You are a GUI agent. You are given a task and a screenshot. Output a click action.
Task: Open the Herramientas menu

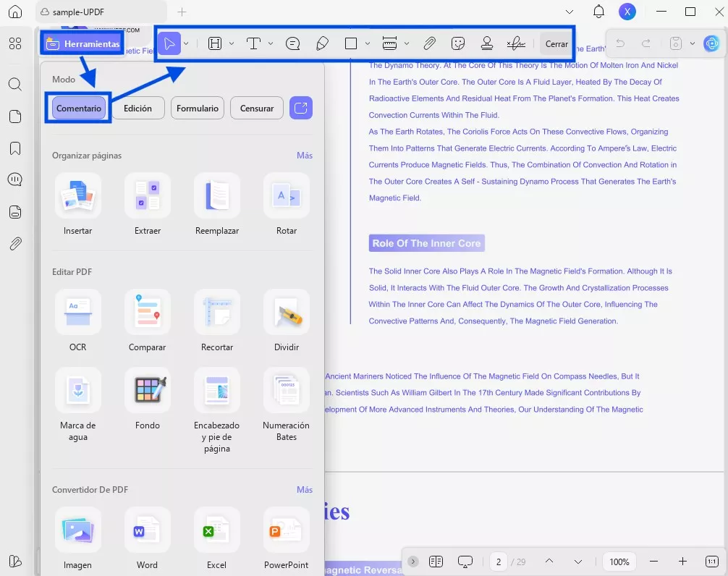82,44
